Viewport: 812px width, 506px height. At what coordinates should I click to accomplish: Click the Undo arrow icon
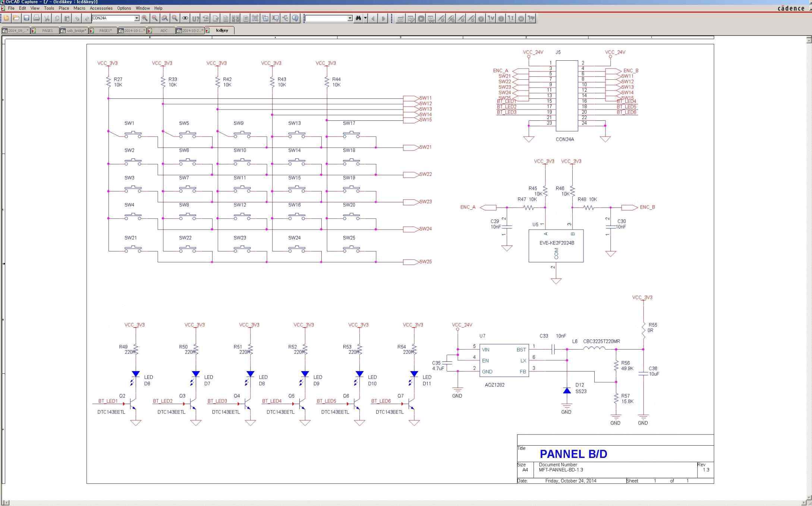[x=77, y=18]
